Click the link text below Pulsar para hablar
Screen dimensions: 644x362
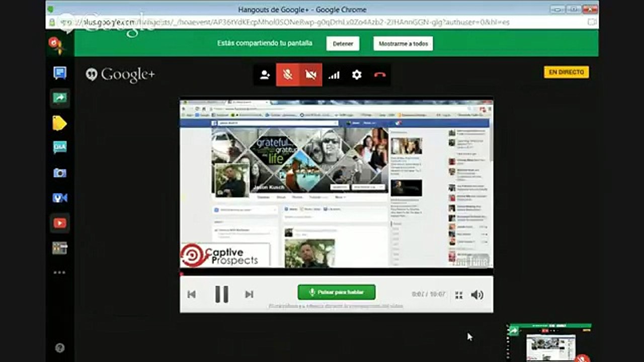[x=336, y=306]
